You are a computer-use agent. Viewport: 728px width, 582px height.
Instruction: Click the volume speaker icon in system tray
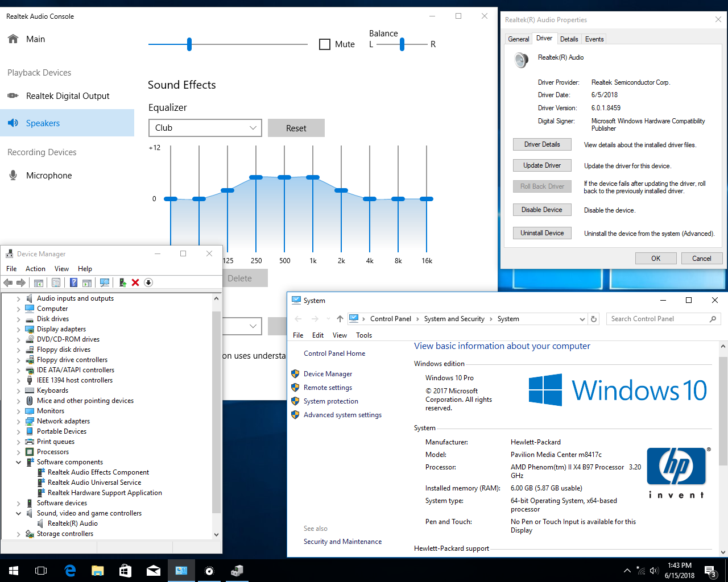click(654, 571)
